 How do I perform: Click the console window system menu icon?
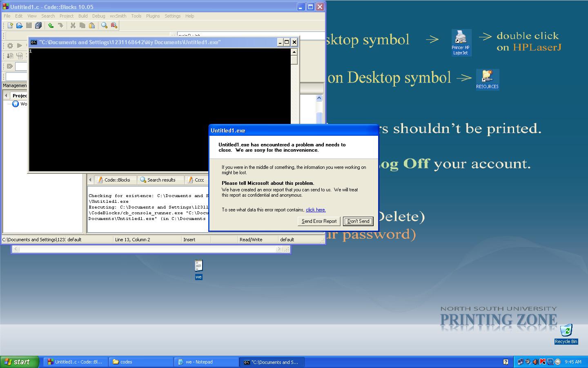pyautogui.click(x=34, y=42)
